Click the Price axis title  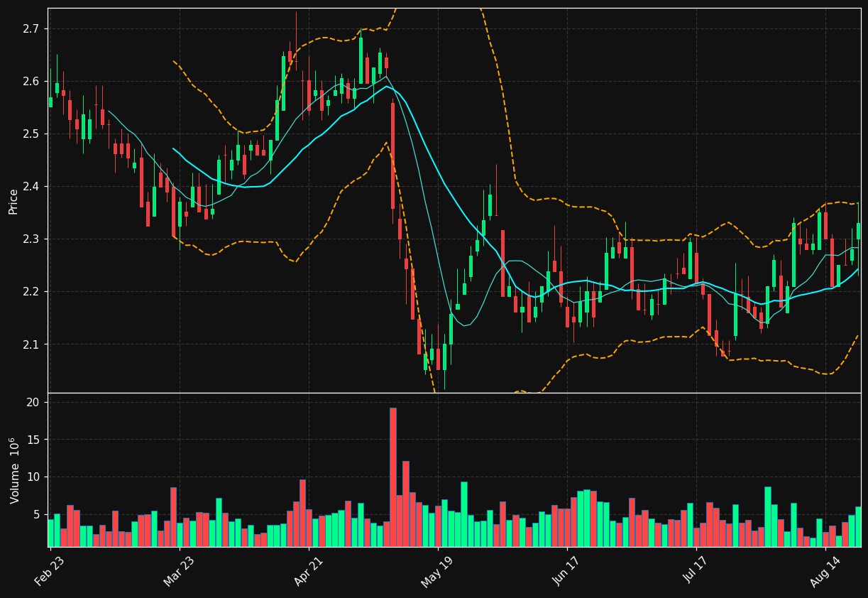click(x=13, y=201)
